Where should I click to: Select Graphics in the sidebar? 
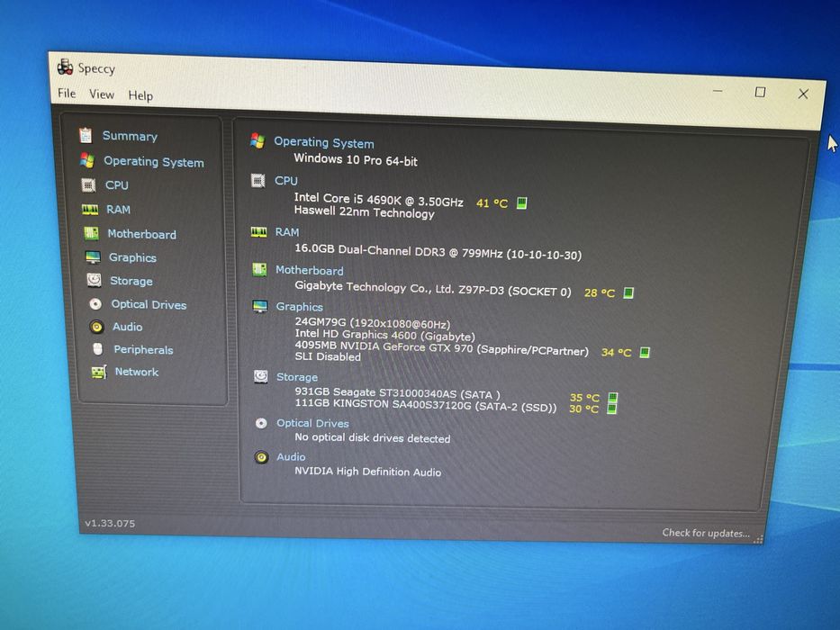(x=133, y=257)
